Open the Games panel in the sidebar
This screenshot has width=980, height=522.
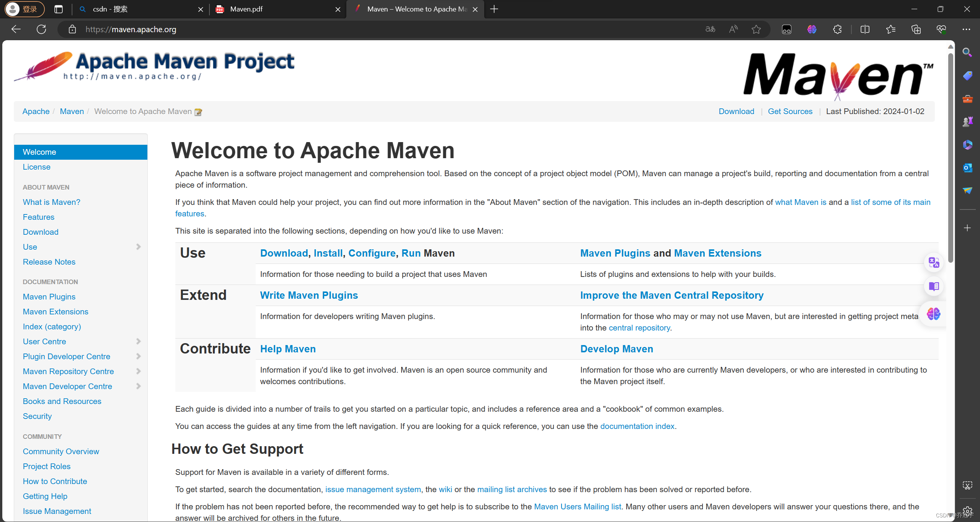point(968,121)
